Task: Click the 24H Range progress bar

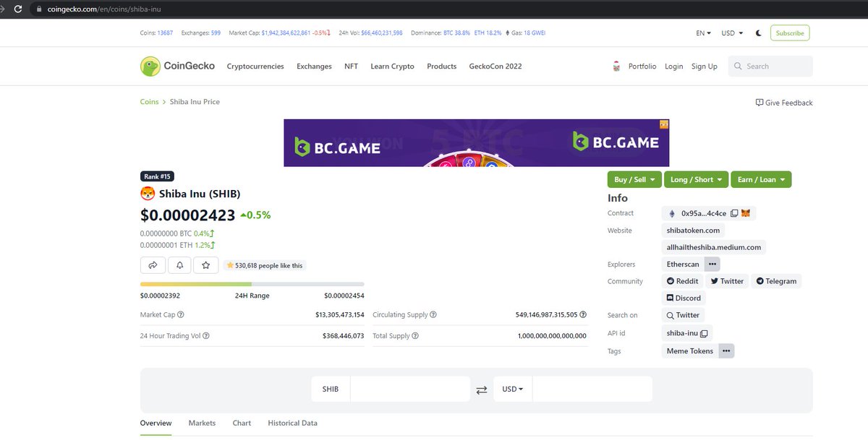Action: click(252, 284)
